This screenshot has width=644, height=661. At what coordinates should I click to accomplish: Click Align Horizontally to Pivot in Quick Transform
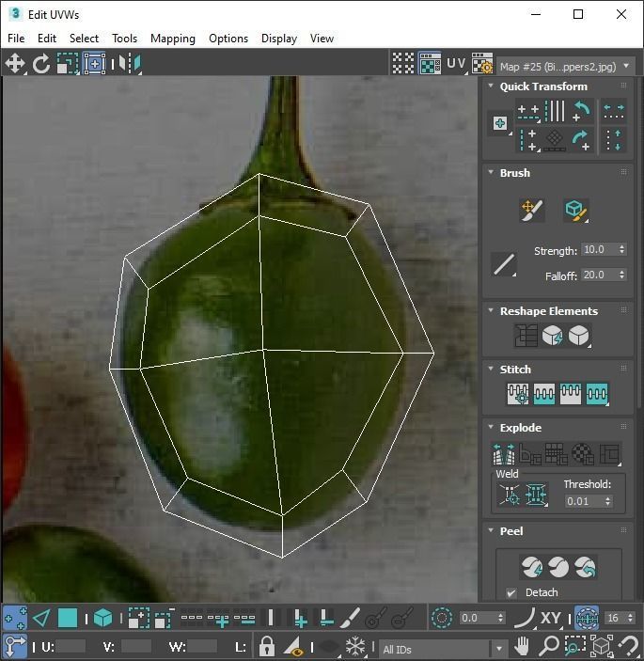528,111
